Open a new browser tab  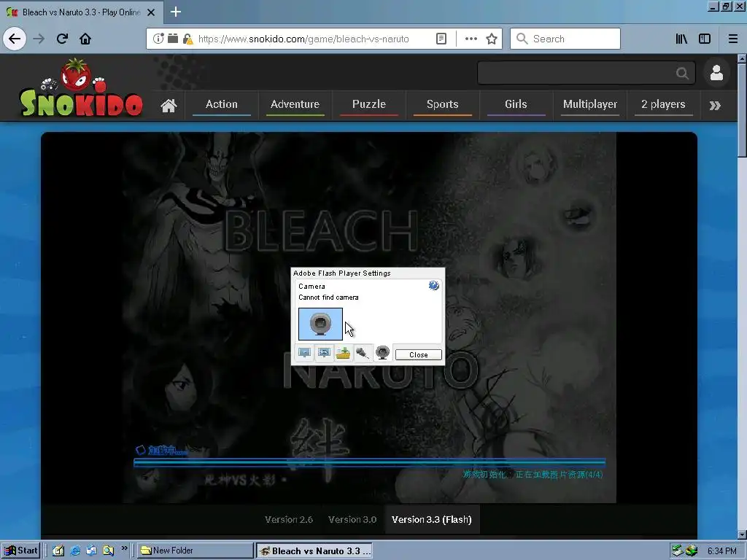click(x=175, y=12)
